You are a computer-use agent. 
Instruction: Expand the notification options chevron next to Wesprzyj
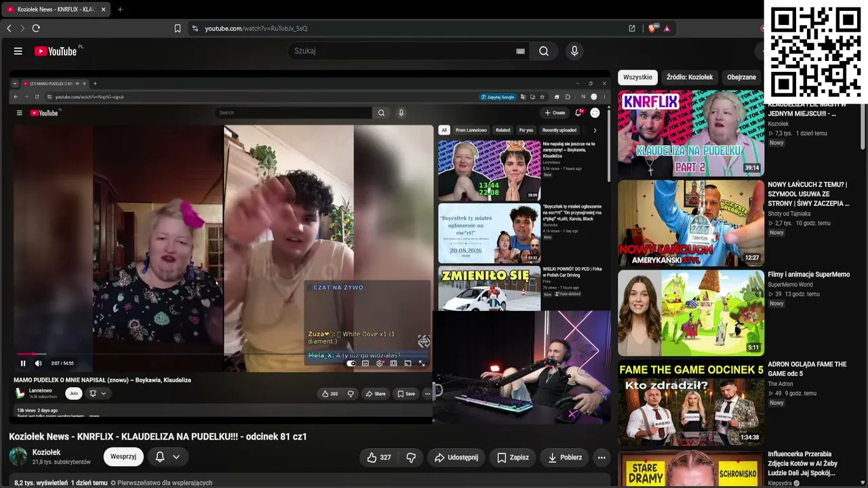pyautogui.click(x=176, y=457)
